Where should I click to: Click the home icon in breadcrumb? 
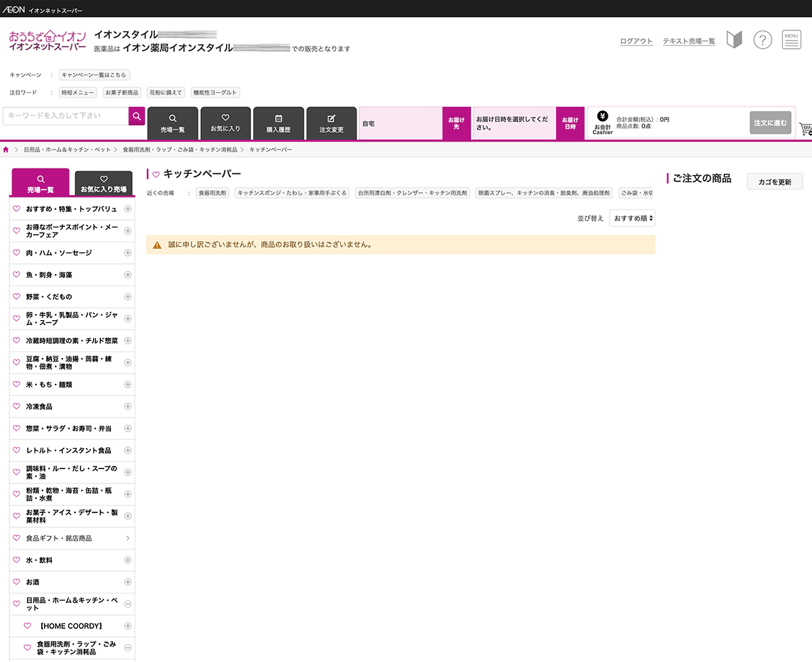[6, 149]
